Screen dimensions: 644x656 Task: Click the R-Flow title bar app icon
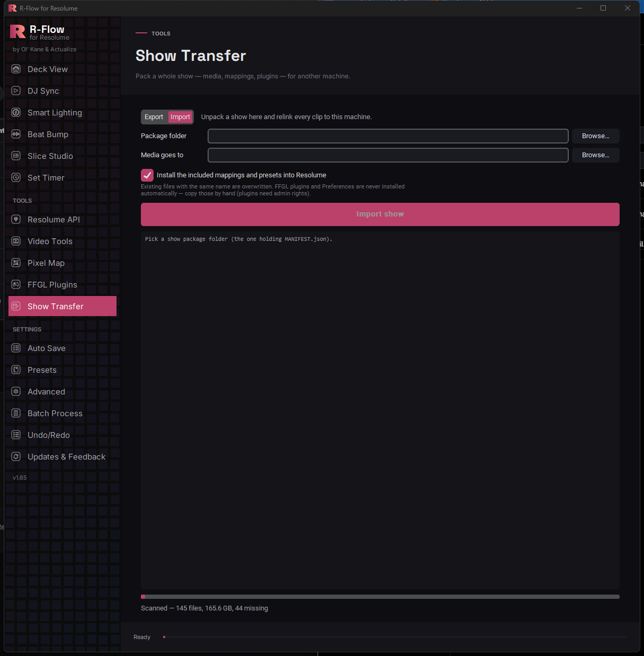coord(12,8)
